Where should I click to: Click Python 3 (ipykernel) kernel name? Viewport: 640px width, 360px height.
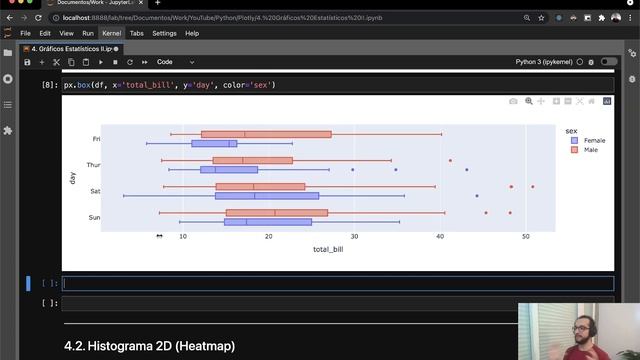544,62
